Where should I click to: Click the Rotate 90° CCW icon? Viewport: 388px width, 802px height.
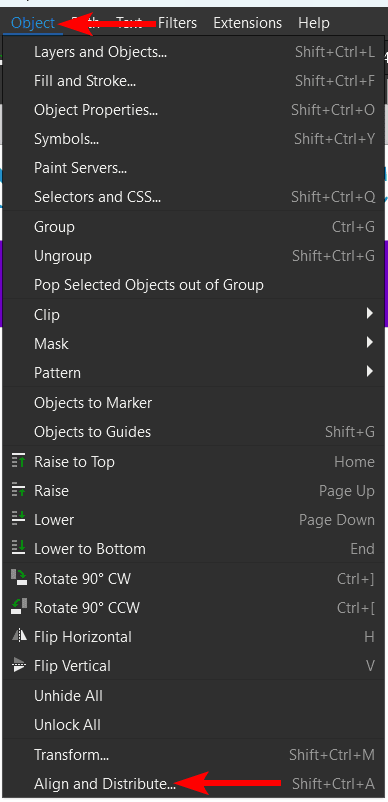tap(18, 607)
